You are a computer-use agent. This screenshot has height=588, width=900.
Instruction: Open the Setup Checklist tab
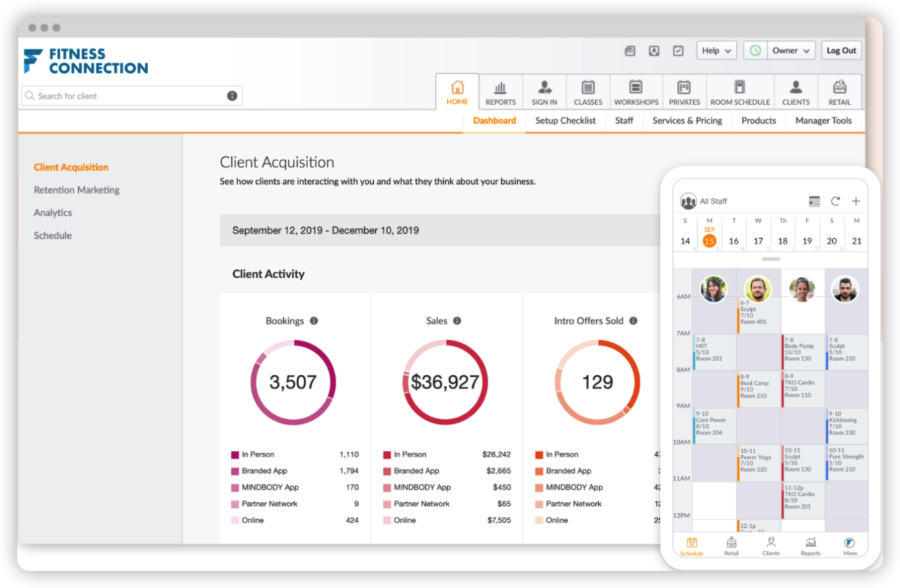click(566, 120)
